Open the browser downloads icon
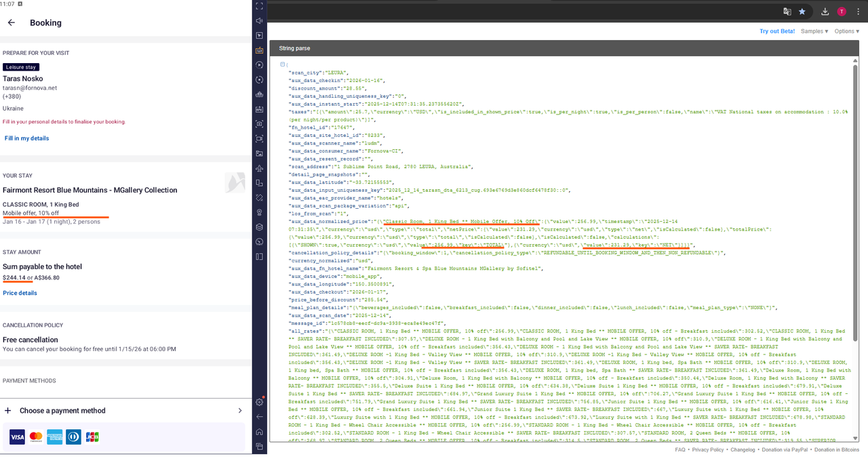868x457 pixels. click(x=825, y=12)
